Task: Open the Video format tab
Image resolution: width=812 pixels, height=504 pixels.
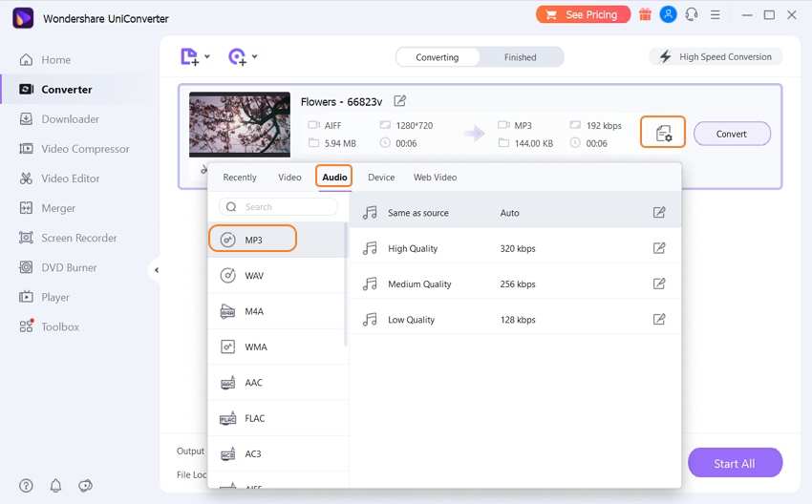Action: click(289, 177)
